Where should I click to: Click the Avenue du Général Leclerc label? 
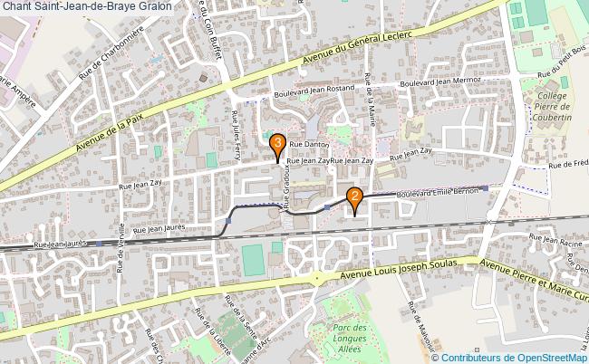pos(357,47)
